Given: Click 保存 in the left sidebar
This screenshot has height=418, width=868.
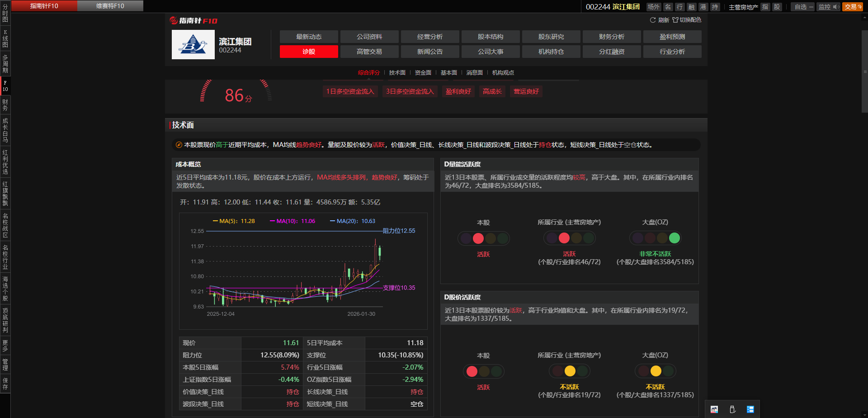Looking at the screenshot, I should tap(5, 384).
